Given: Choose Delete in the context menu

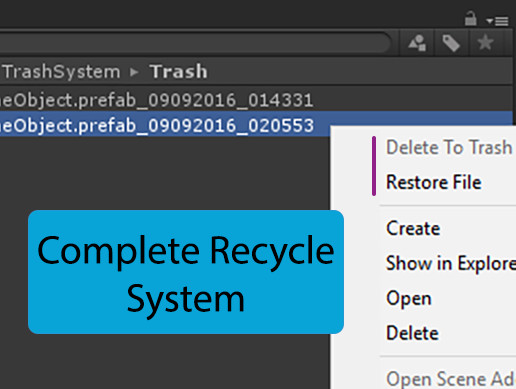Looking at the screenshot, I should point(412,333).
